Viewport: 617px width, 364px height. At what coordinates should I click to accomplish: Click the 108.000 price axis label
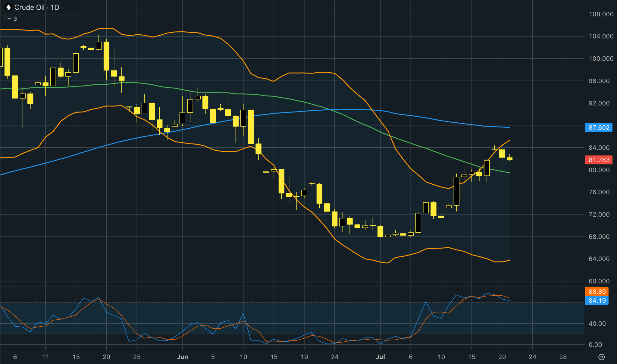click(601, 14)
